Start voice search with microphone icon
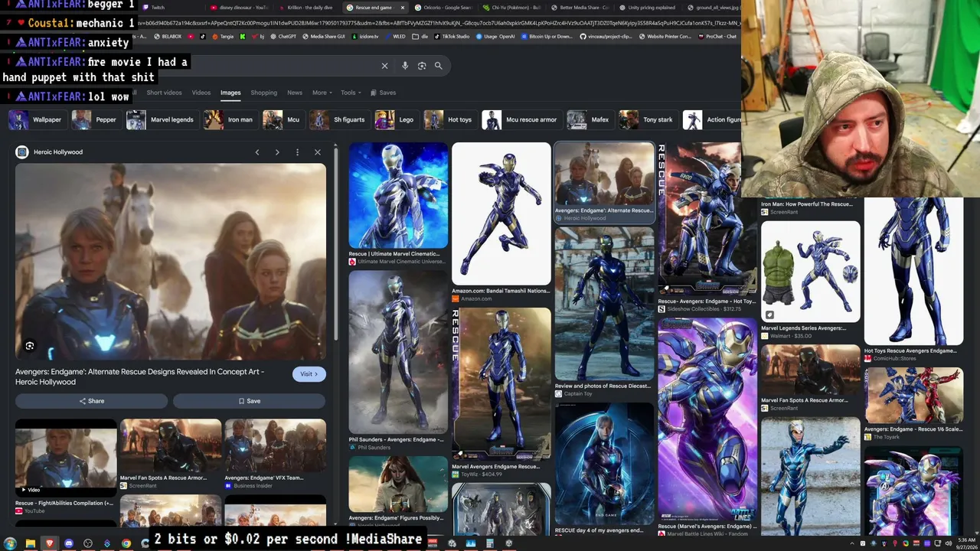The height and width of the screenshot is (551, 980). tap(405, 66)
